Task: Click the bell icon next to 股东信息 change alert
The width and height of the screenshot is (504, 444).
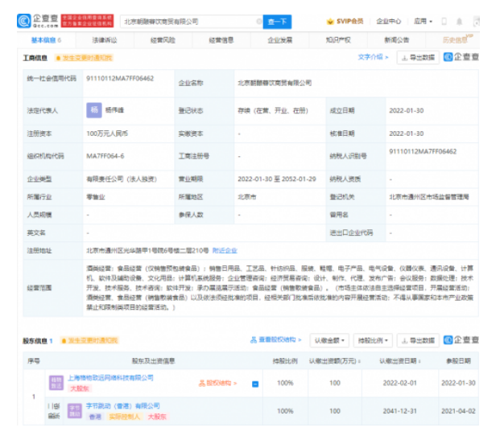Action: 64,340
